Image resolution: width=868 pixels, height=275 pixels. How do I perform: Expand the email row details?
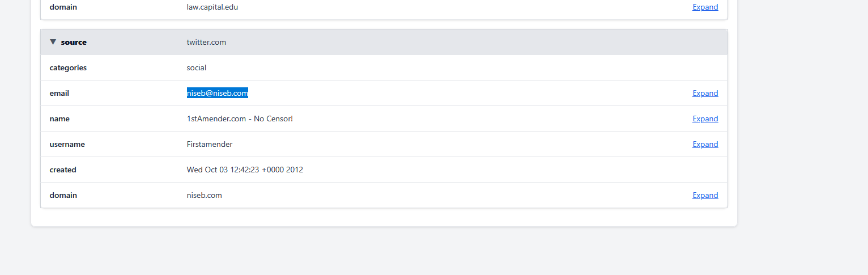(x=705, y=94)
